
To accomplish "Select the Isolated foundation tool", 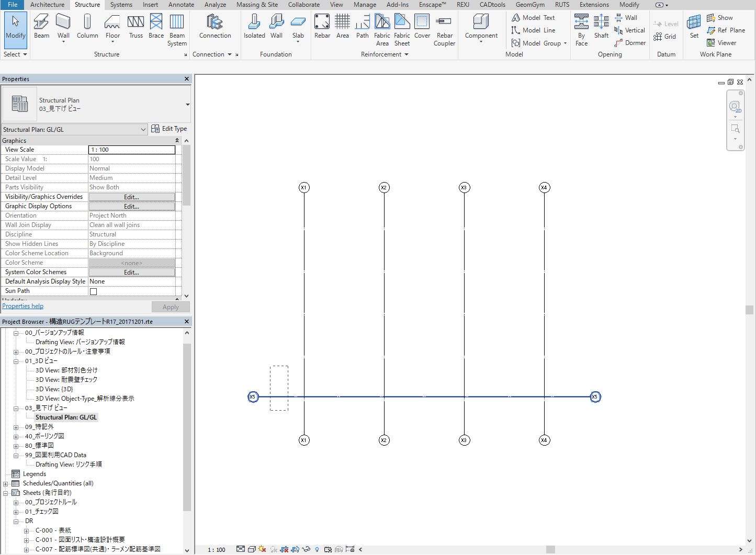I will pos(254,26).
